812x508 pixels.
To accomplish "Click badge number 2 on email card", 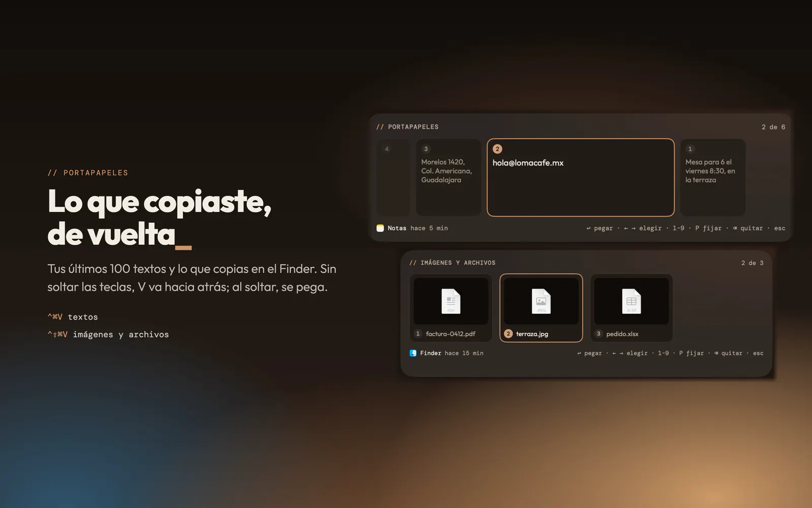I will (x=497, y=149).
